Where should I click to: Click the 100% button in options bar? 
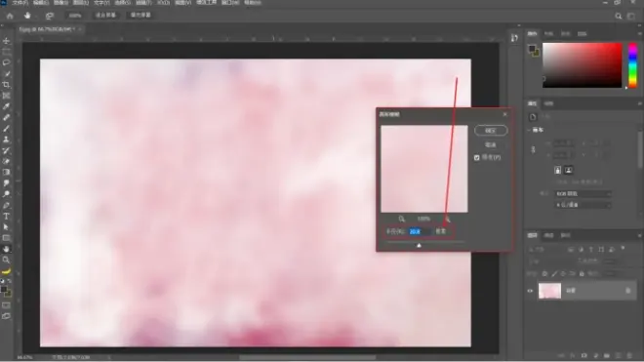point(75,16)
